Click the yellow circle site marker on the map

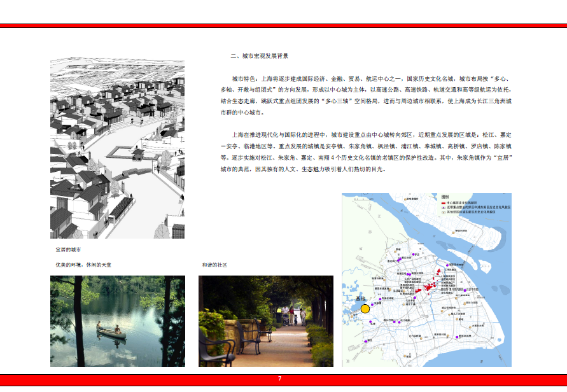click(x=365, y=309)
